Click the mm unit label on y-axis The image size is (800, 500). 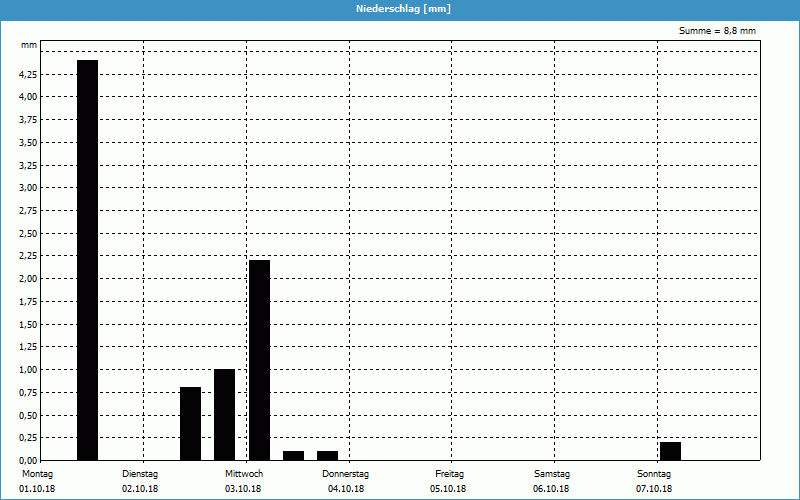coord(29,45)
